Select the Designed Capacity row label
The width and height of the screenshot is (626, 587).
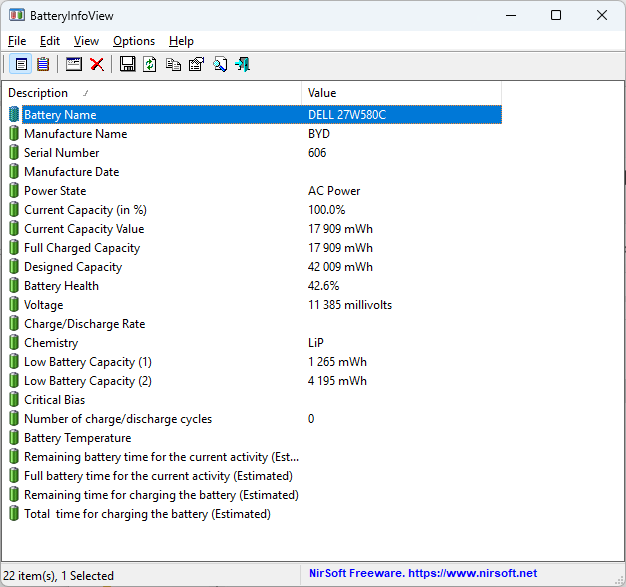[73, 267]
